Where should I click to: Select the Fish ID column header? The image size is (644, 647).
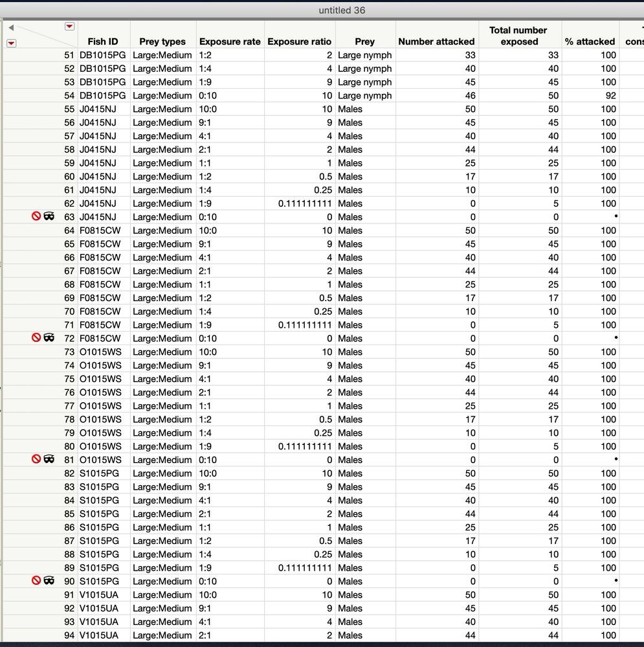103,41
